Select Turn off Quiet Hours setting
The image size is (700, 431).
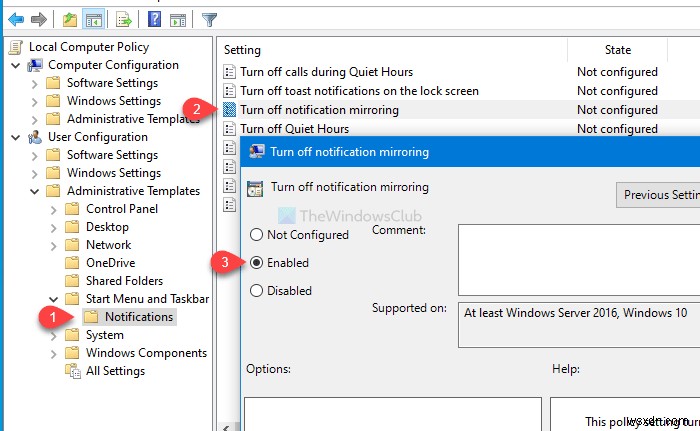click(x=294, y=129)
